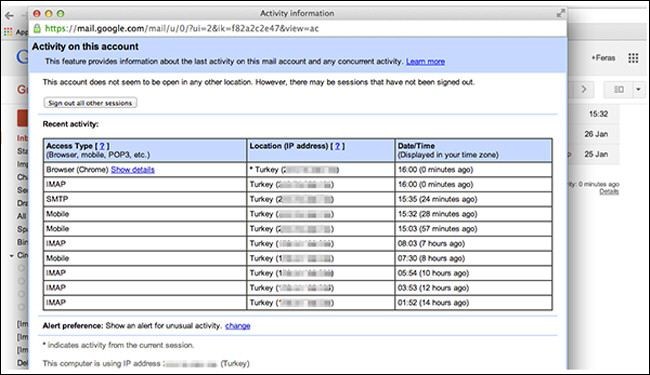Click the yellow minimize button of popup
The height and width of the screenshot is (375, 650).
point(49,13)
